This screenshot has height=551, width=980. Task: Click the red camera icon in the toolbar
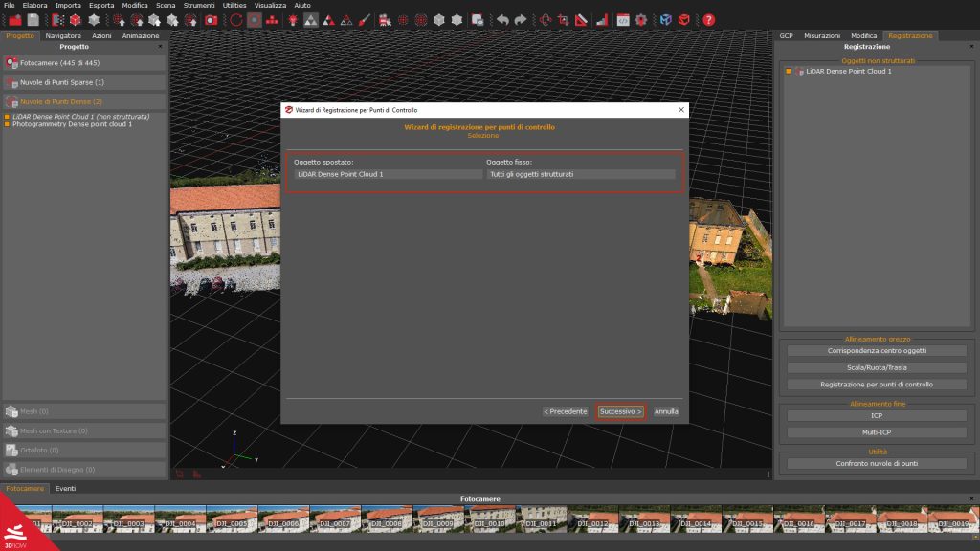(x=212, y=20)
